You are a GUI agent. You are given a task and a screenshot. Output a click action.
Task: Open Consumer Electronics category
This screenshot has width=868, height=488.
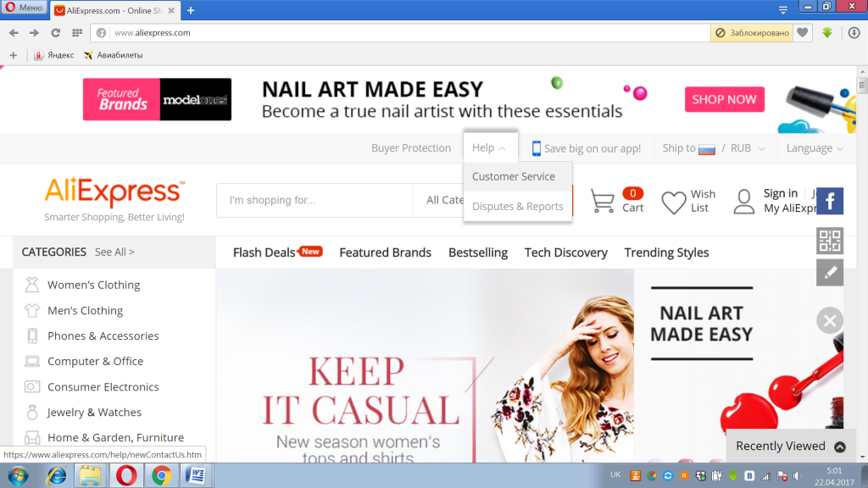click(103, 386)
